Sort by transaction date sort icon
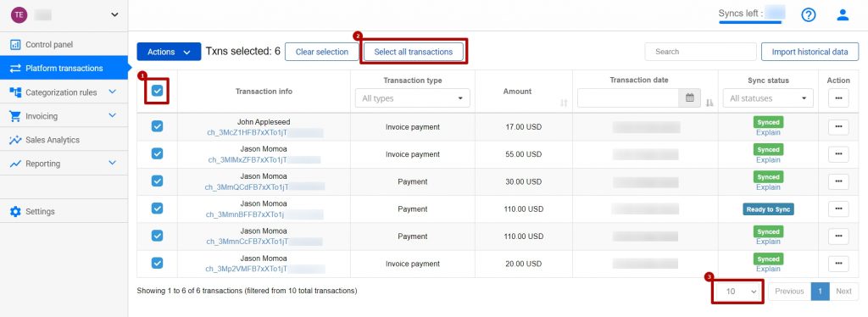This screenshot has width=868, height=317. [709, 103]
